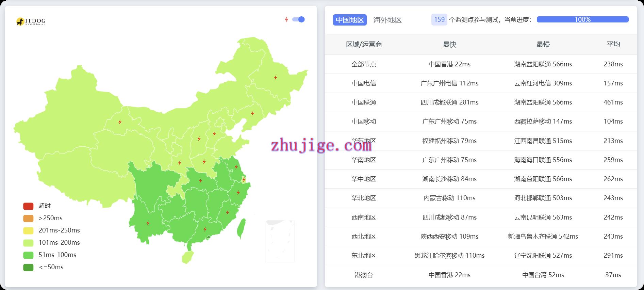Image resolution: width=644 pixels, height=290 pixels.
Task: Click the lightning marker on Yunnan province
Action: tap(148, 223)
